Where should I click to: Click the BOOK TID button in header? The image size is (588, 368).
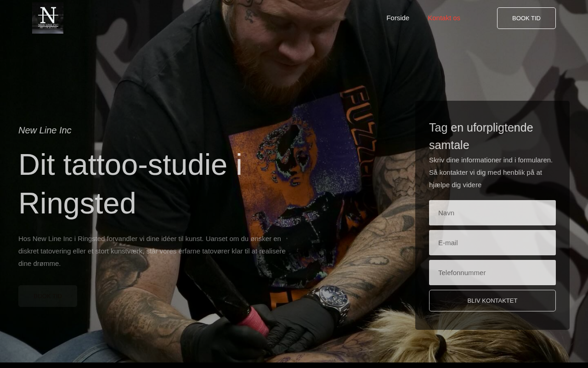[526, 18]
